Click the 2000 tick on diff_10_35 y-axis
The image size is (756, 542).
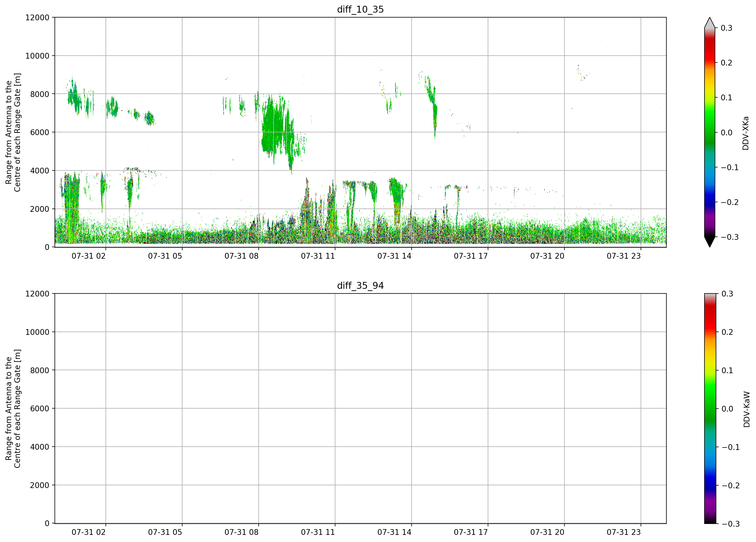[x=40, y=209]
